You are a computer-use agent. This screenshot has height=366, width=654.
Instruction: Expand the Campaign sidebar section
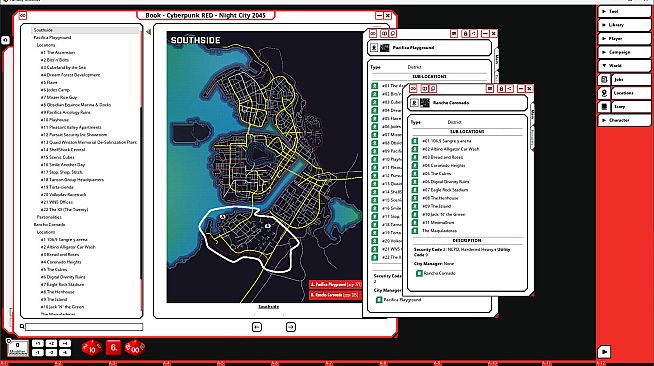click(624, 52)
